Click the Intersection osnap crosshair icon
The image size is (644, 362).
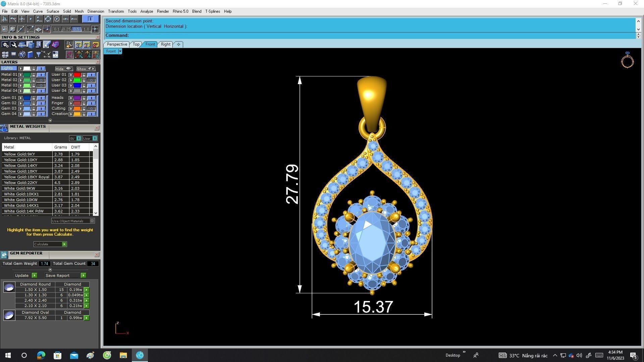click(22, 19)
